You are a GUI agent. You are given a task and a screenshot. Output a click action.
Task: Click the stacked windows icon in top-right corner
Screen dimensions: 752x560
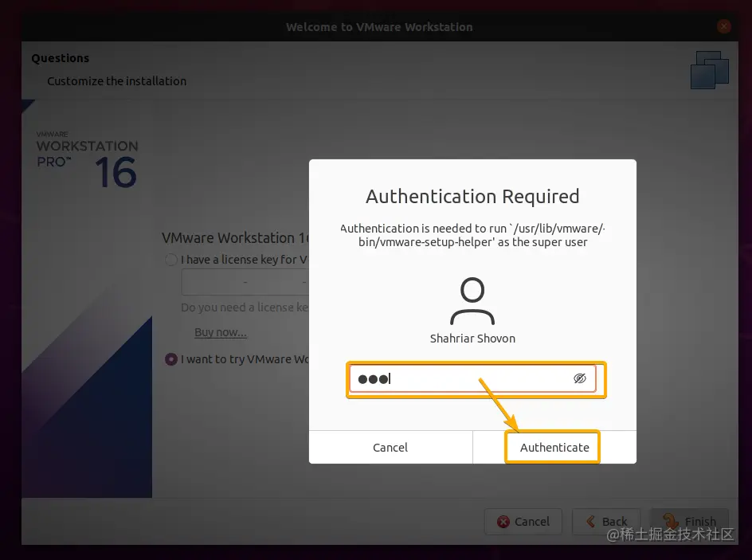click(x=709, y=69)
